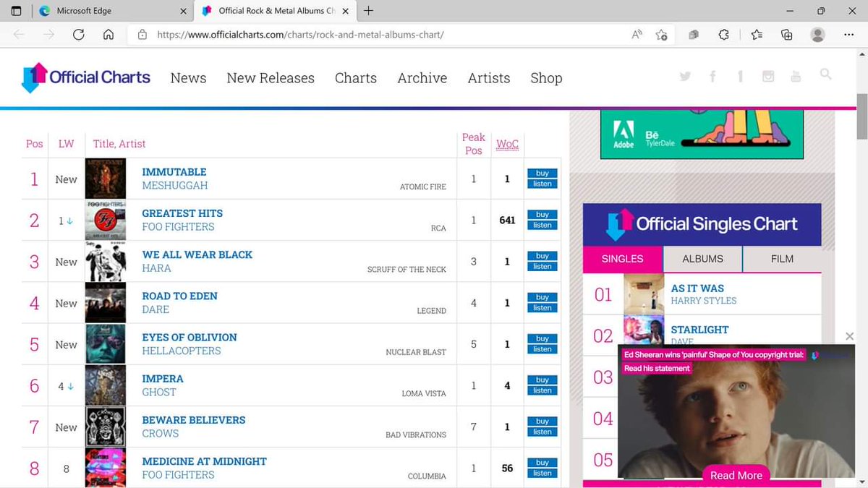Open the MEDICINE AT MIDNIGHT album link
868x488 pixels.
pos(204,461)
